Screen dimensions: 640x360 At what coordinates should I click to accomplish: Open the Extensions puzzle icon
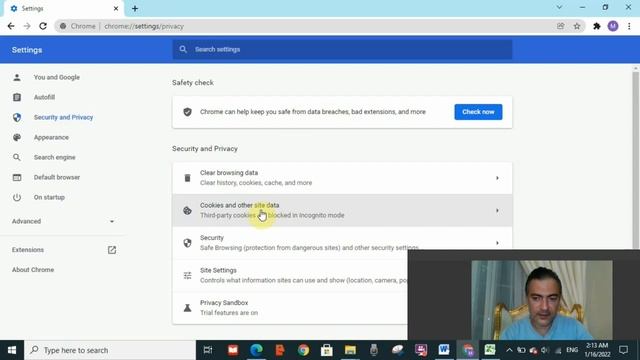coord(597,26)
